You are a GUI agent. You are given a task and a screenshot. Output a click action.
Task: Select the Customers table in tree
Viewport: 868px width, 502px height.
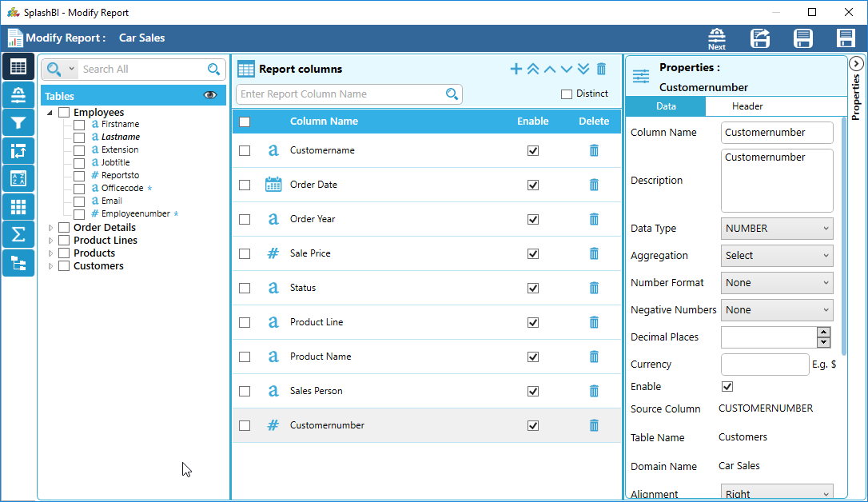coord(98,266)
